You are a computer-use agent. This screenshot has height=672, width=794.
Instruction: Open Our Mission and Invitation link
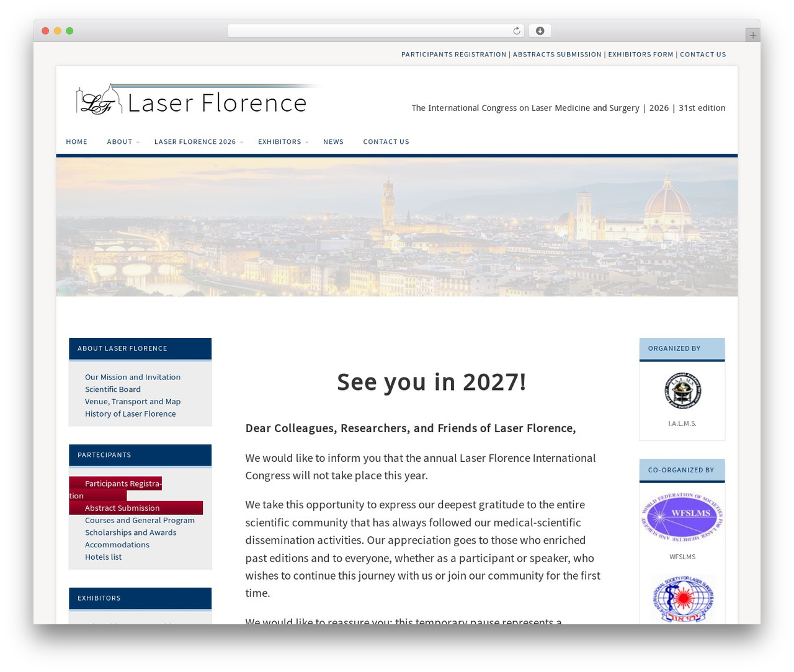coord(133,377)
